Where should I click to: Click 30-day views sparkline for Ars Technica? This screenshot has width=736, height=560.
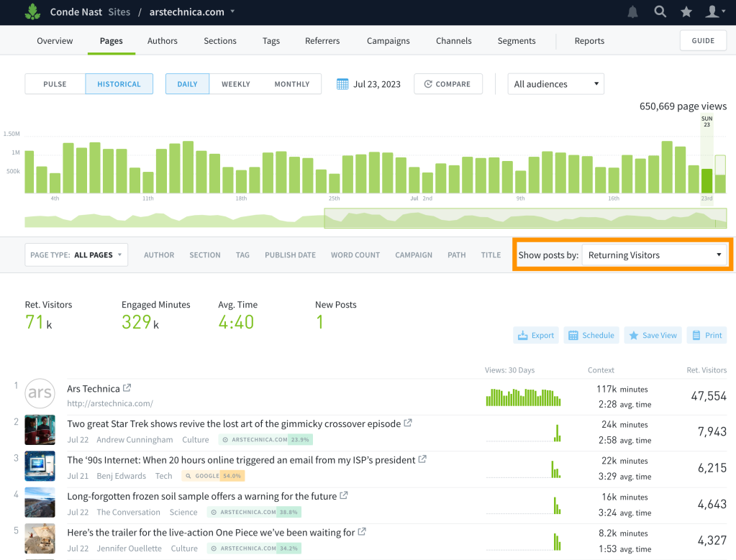point(523,398)
